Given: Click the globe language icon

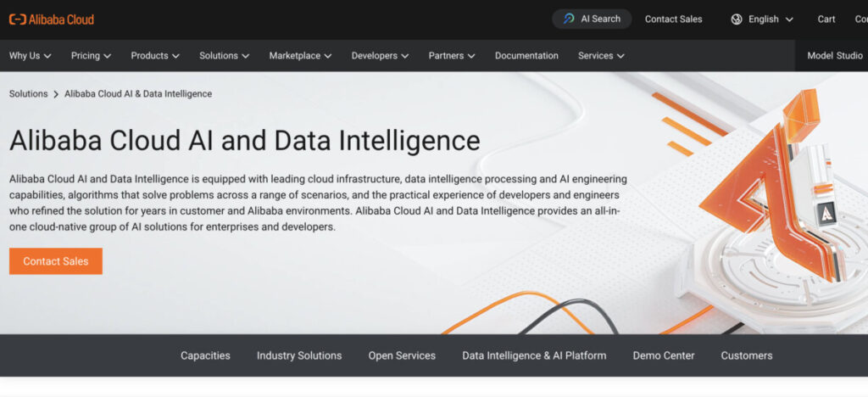Looking at the screenshot, I should [737, 20].
